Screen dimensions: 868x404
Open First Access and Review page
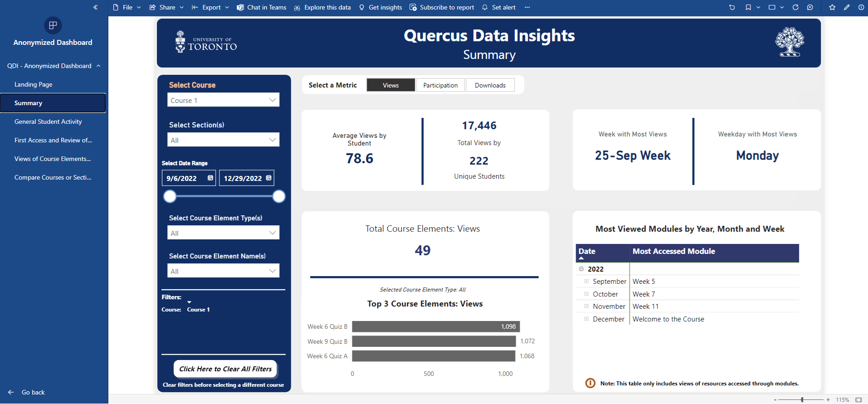pos(53,140)
